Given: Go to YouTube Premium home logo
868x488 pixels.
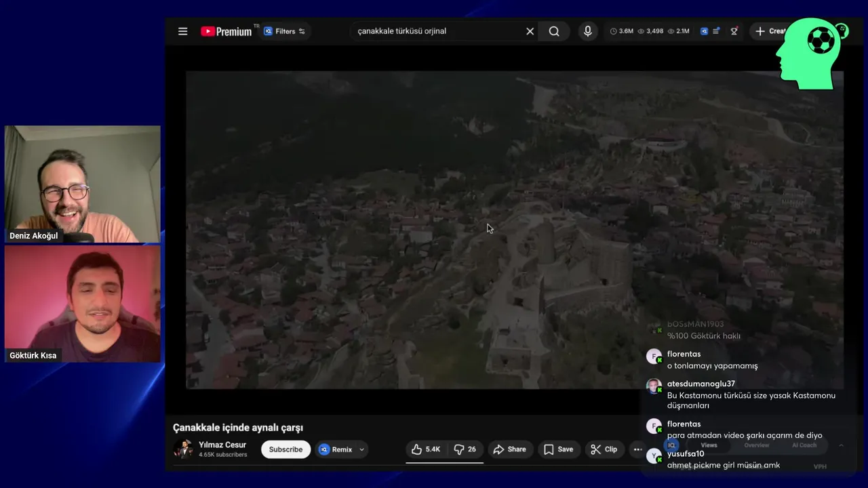Looking at the screenshot, I should tap(226, 31).
